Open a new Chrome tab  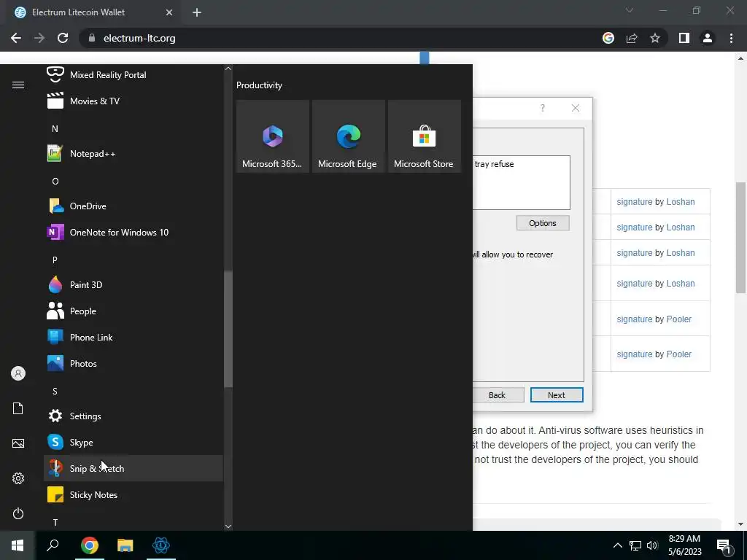[x=197, y=12]
